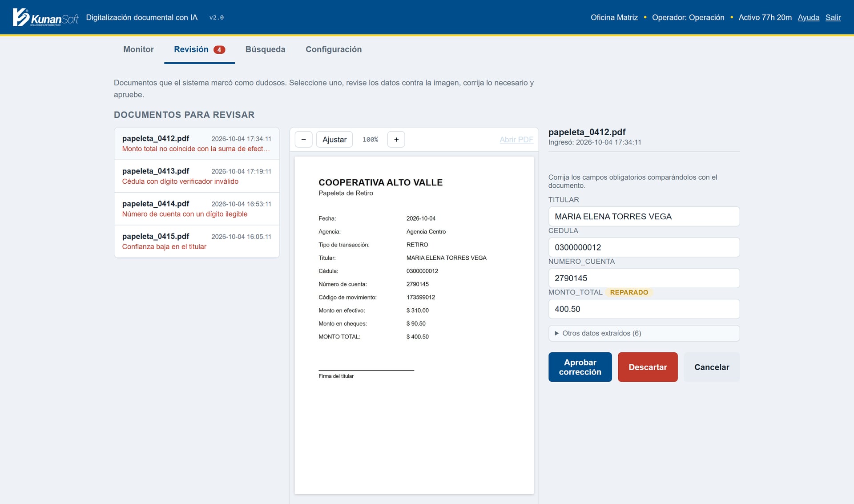Click the red Descartar button

pyautogui.click(x=648, y=367)
